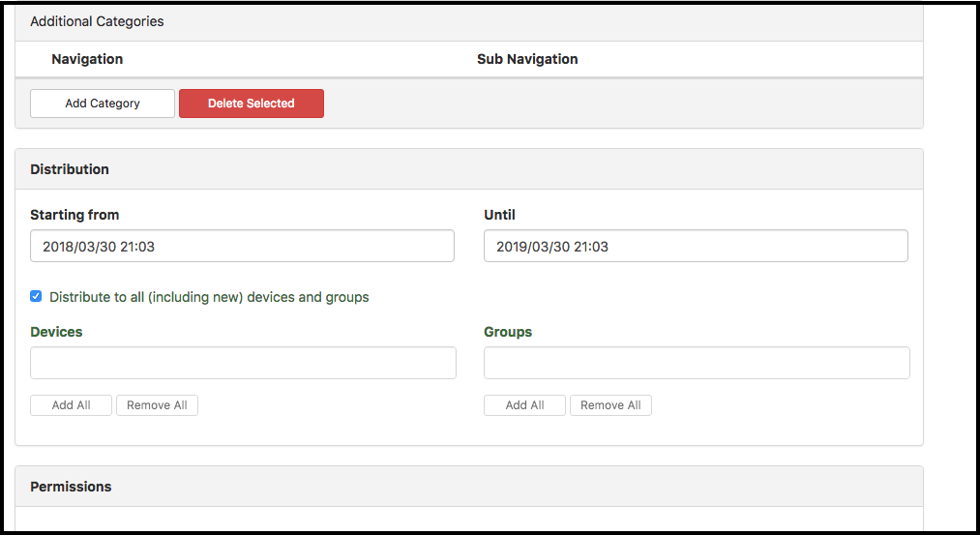Click the 'Starting from' field label

74,215
